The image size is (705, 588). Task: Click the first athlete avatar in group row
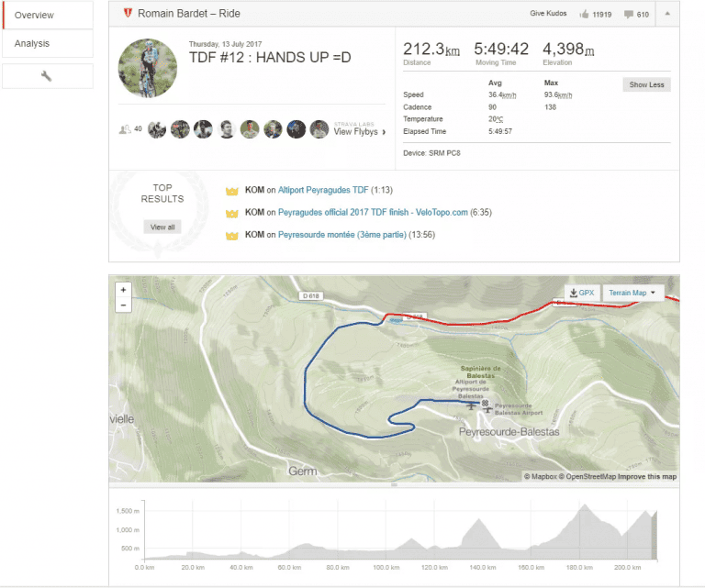pos(157,129)
